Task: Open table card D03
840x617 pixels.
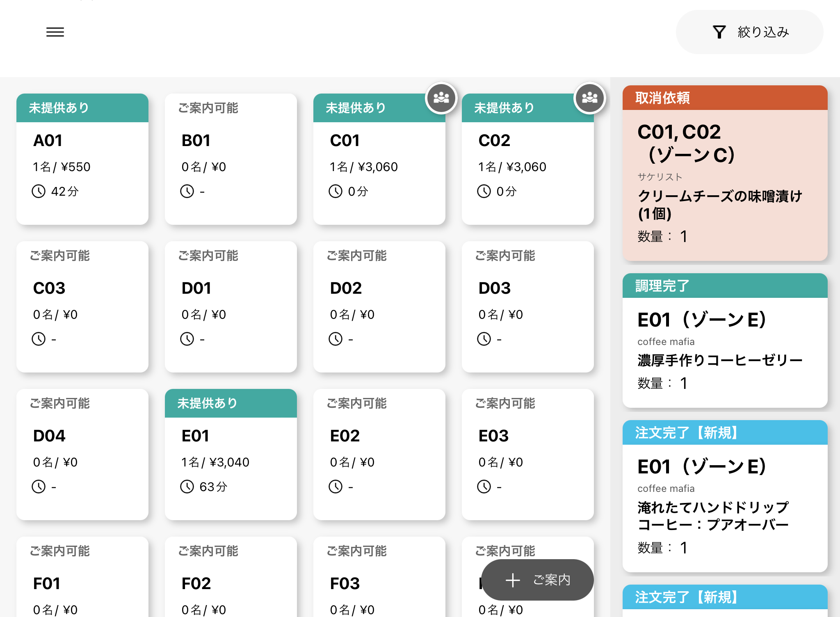Action: point(527,308)
